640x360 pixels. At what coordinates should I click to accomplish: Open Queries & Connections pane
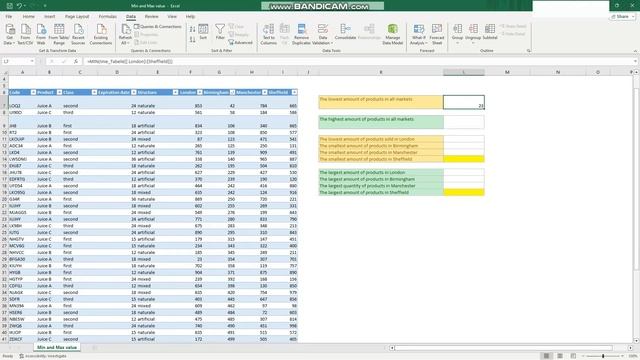pos(158,27)
